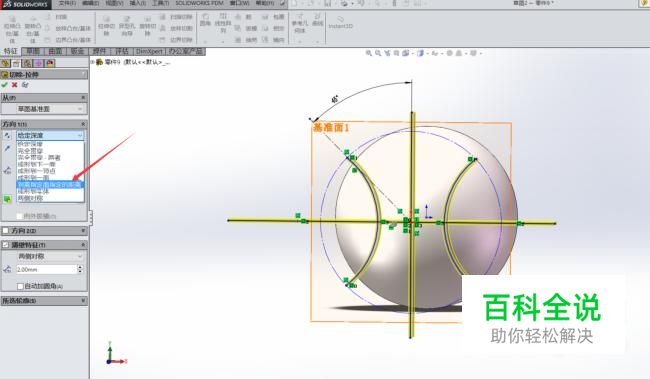
Task: Click the Swept Cut (扫描切除) command
Action: [177, 17]
